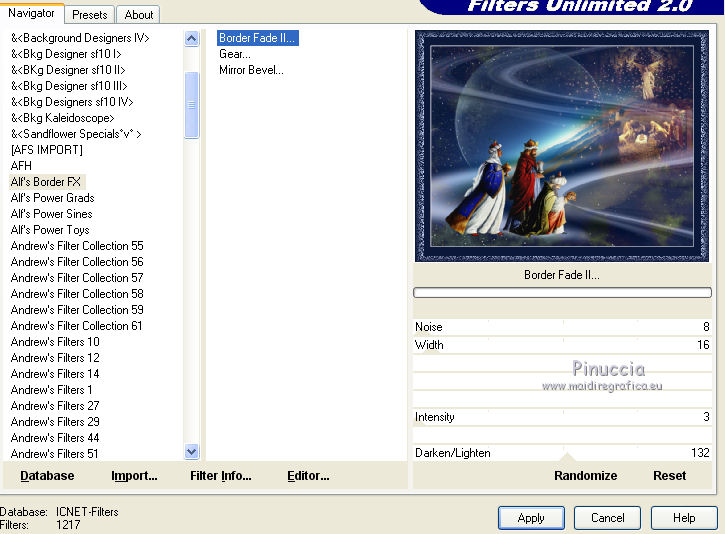The image size is (725, 534).
Task: Open the Import dialog
Action: 134,476
